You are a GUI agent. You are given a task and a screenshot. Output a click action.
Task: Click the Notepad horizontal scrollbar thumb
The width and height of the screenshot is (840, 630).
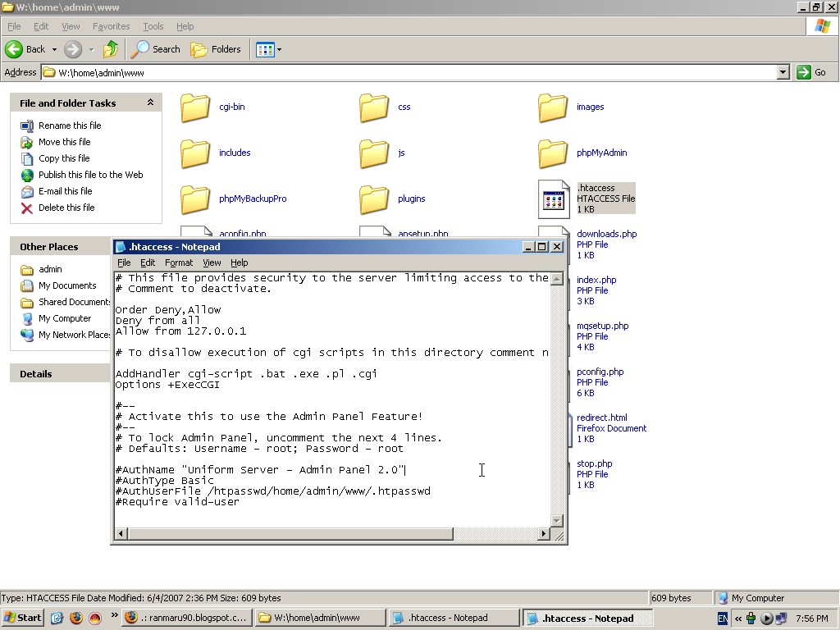click(290, 533)
